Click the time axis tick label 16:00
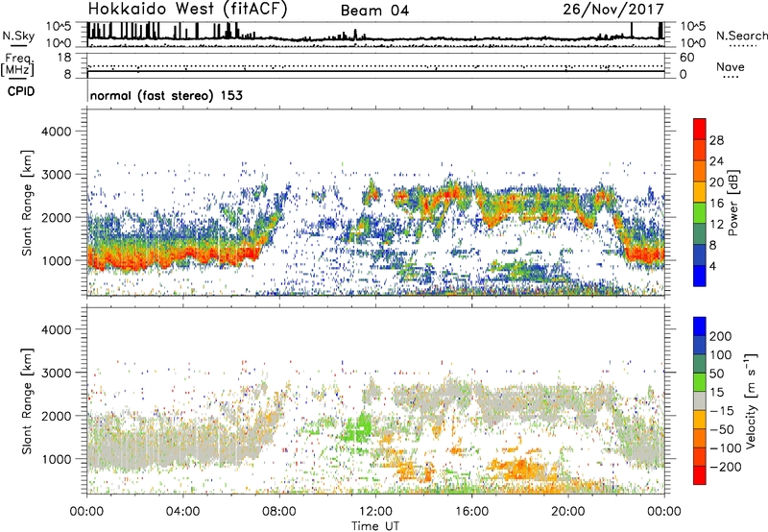Viewport: 768px width, 532px height. 471,512
